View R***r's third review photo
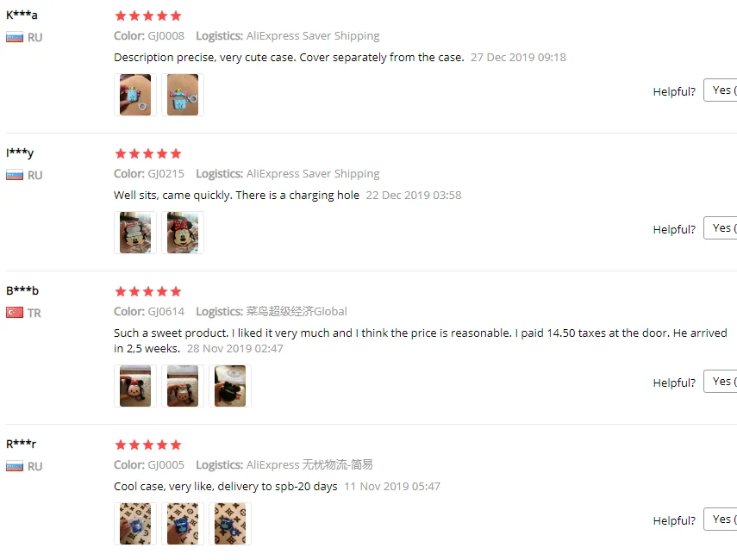The width and height of the screenshot is (737, 560). (x=230, y=524)
